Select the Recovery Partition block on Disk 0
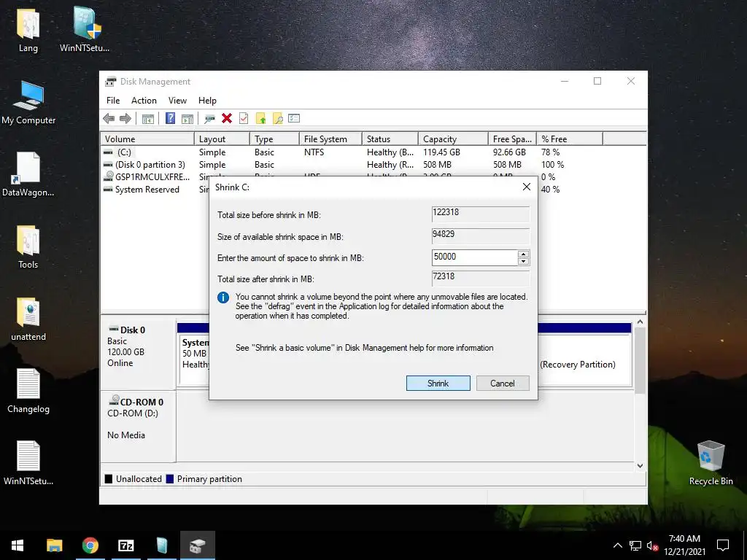The image size is (747, 560). coord(584,359)
